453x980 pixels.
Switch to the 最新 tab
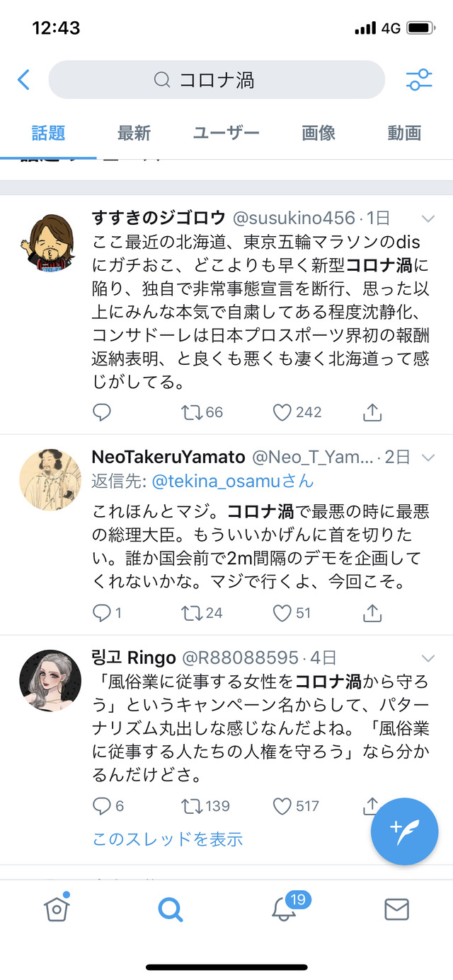(134, 133)
